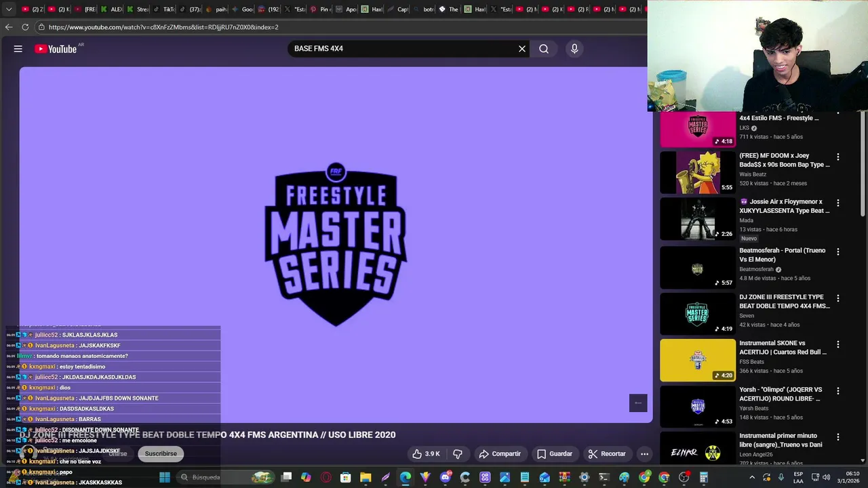Start voice search with the microphone

pyautogui.click(x=574, y=49)
